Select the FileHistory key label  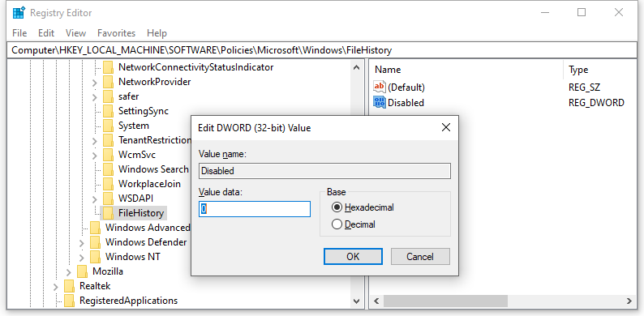[x=141, y=213]
